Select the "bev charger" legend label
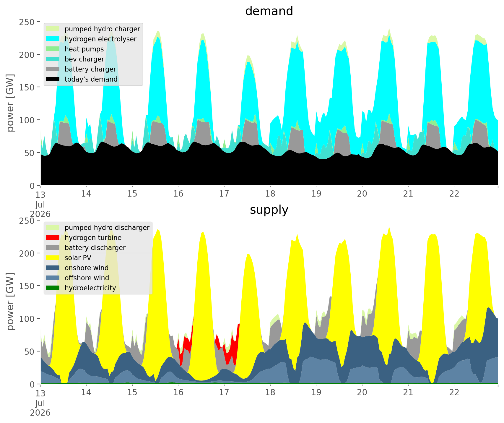This screenshot has height=423, width=504. point(84,59)
